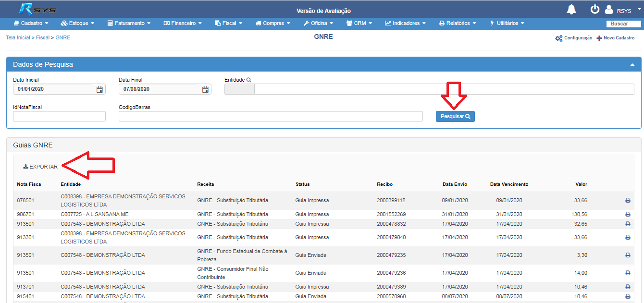Screen dimensions: 644x303
Task: Click the EXPORTAR button
Action: pyautogui.click(x=40, y=167)
